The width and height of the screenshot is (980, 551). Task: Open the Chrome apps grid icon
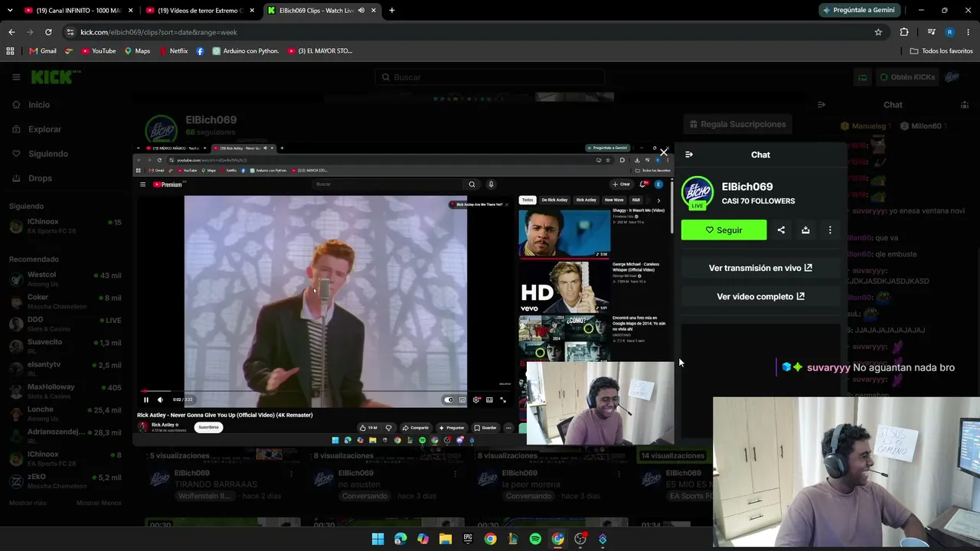point(10,51)
